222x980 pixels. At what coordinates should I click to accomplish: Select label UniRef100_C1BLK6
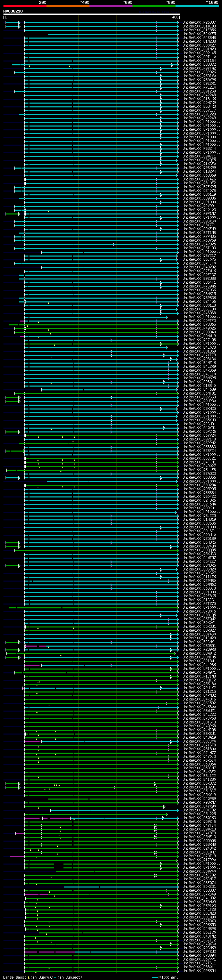click(199, 99)
